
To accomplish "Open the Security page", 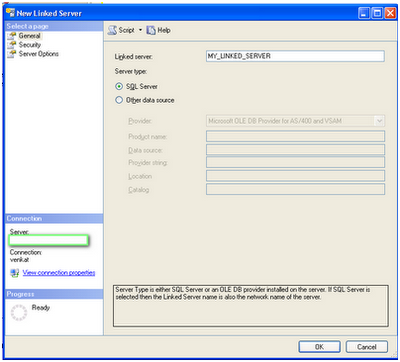I will (x=30, y=45).
